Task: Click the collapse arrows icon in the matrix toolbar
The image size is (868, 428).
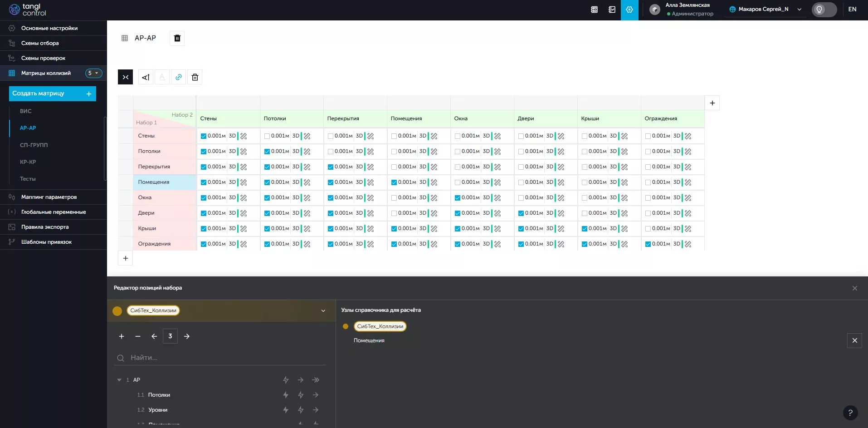Action: (126, 77)
